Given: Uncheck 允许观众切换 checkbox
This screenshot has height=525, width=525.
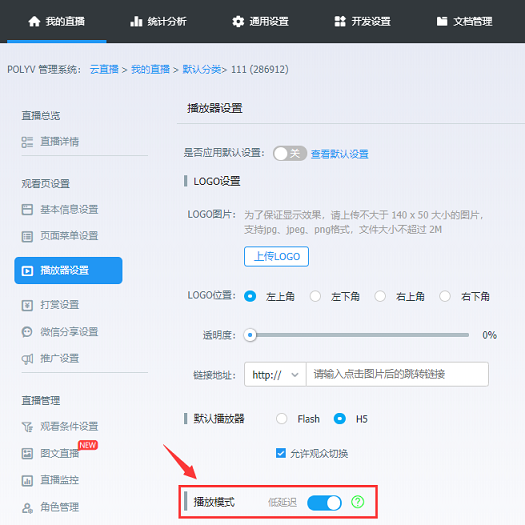Looking at the screenshot, I should (281, 453).
